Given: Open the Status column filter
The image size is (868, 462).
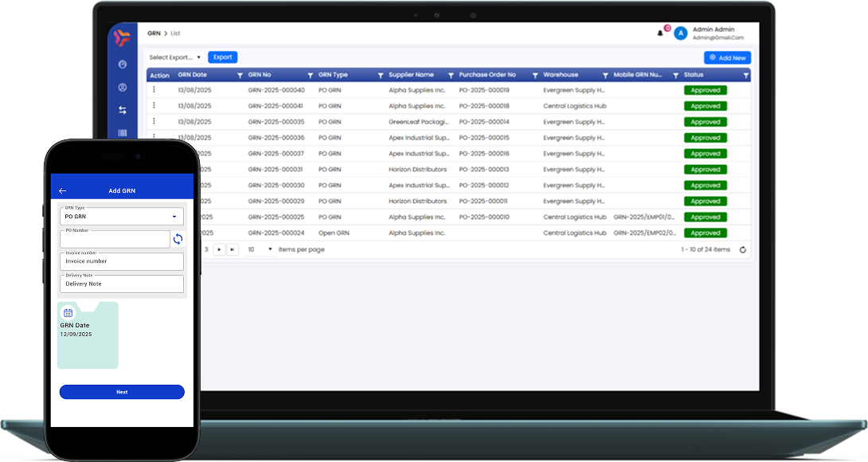Looking at the screenshot, I should 745,76.
